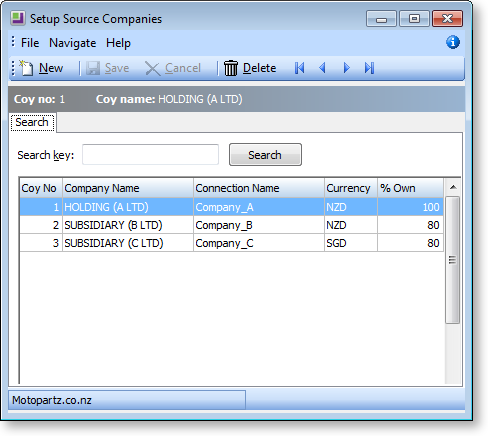
Task: Click the Search button beside search key
Action: click(265, 155)
